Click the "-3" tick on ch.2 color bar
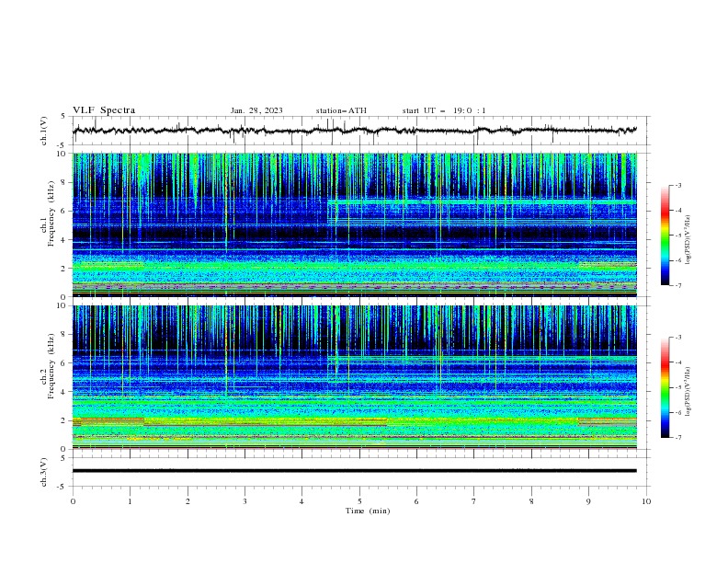 click(677, 338)
